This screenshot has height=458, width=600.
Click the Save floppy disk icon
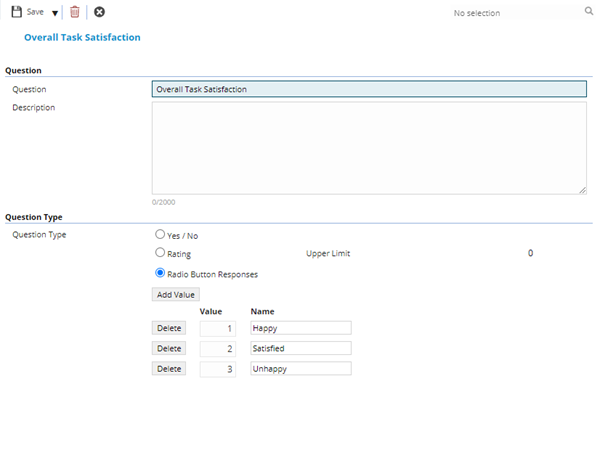[16, 12]
